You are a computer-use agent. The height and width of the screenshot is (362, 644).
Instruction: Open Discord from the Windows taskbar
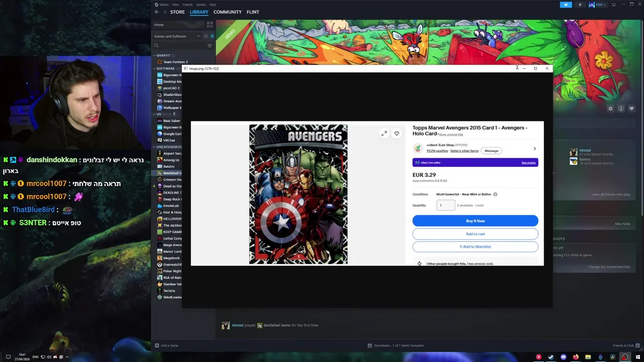563,357
